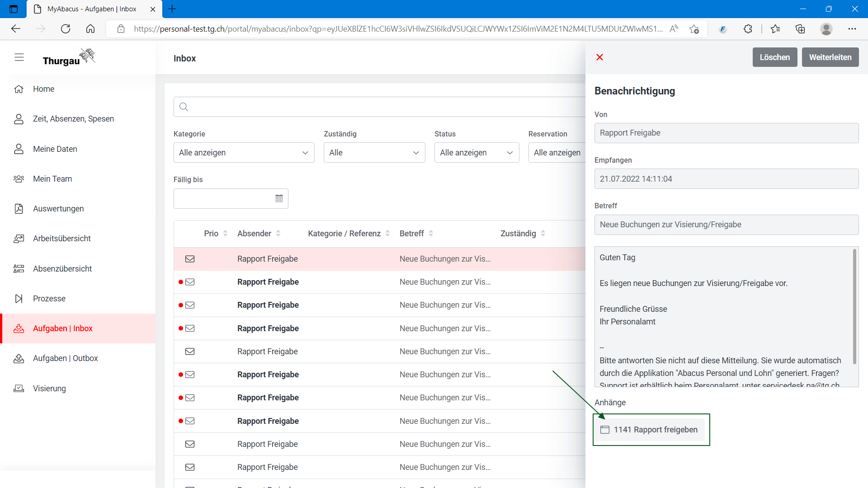868x488 pixels.
Task: Click the hamburger menu icon
Action: [19, 57]
